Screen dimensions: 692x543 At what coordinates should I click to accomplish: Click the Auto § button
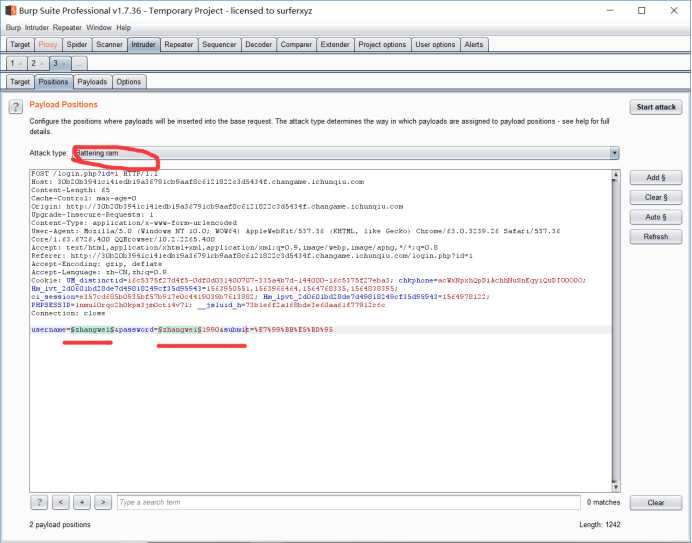tap(656, 217)
